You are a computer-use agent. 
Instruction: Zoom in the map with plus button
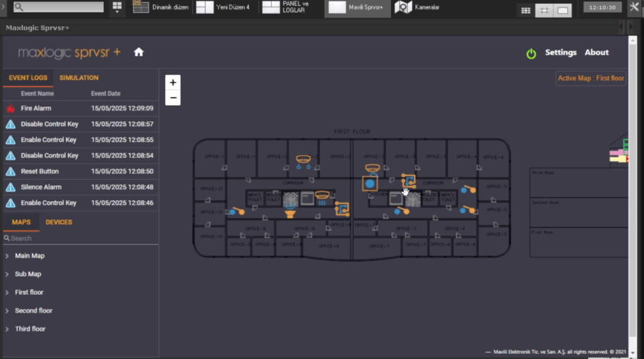point(173,82)
